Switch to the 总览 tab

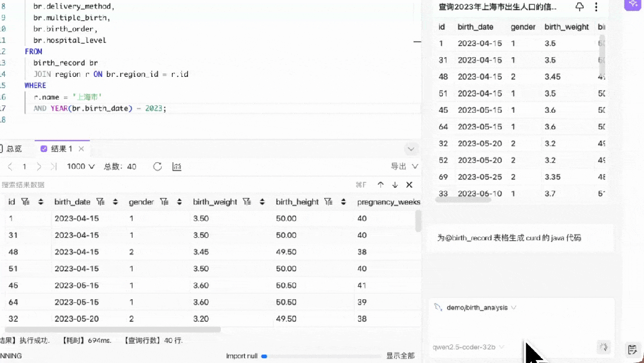pos(11,148)
